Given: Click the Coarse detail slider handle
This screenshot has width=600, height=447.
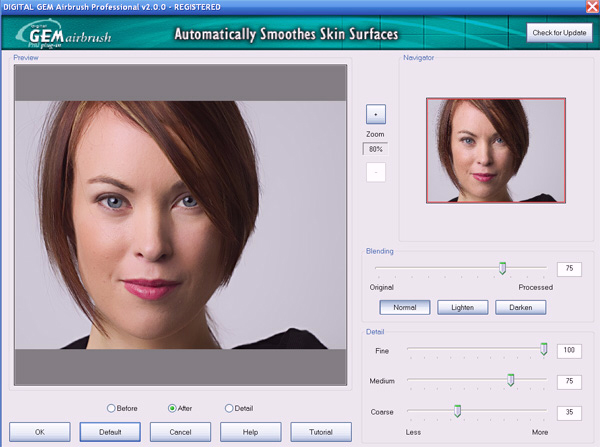Looking at the screenshot, I should [x=457, y=410].
